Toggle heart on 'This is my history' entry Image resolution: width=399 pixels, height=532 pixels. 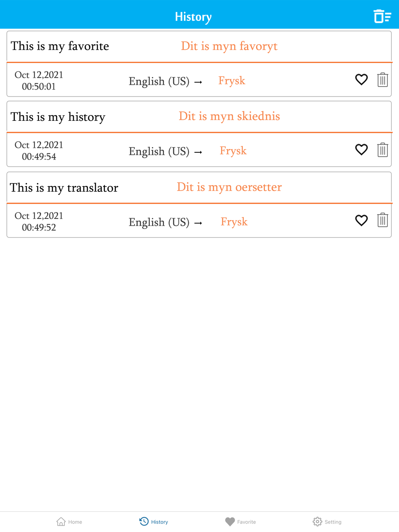(361, 150)
